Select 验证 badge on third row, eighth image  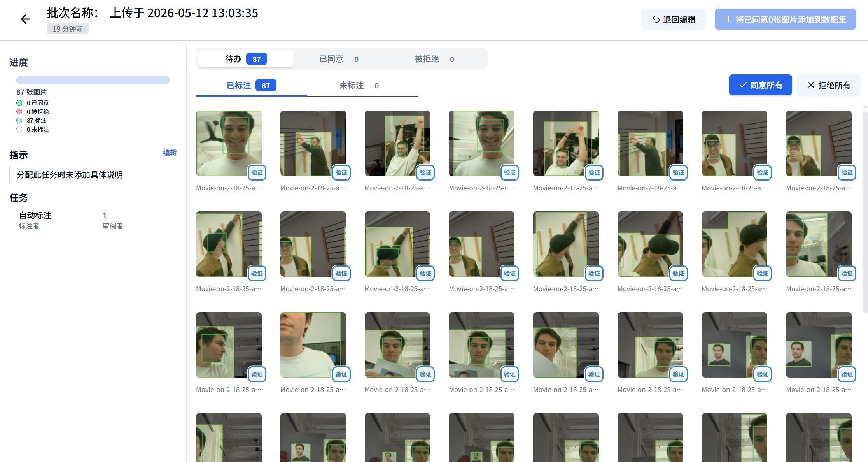(847, 374)
